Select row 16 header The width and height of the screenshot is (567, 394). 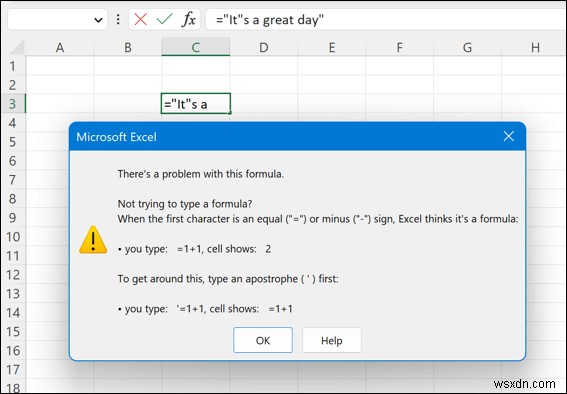pos(13,351)
